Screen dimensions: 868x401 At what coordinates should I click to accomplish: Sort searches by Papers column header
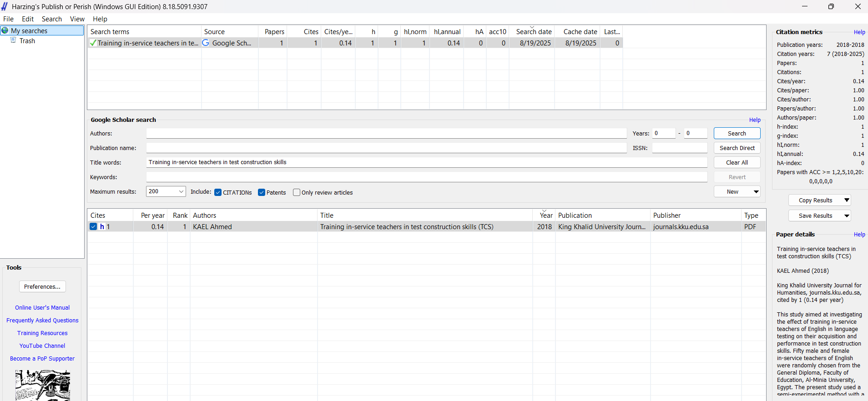(273, 31)
